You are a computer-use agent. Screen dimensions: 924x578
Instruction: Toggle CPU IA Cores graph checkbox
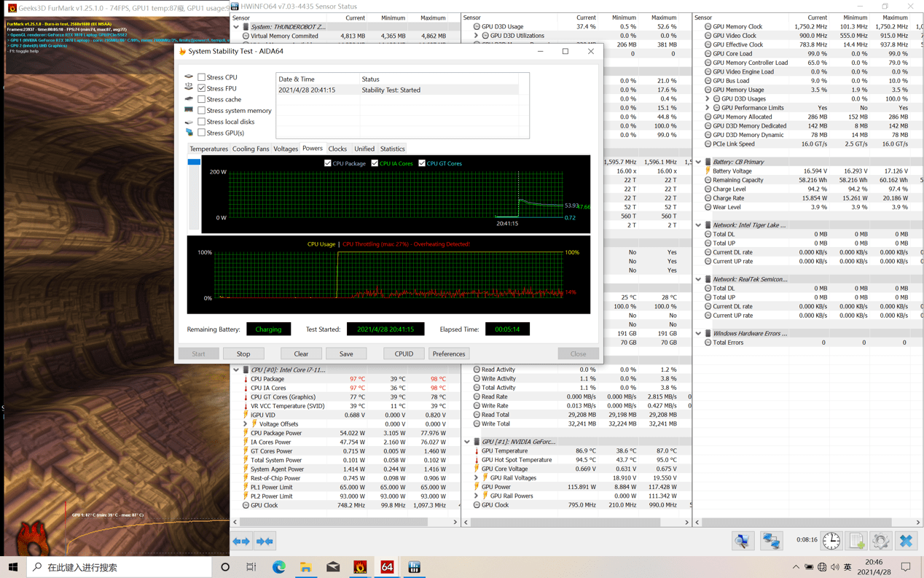click(x=375, y=163)
